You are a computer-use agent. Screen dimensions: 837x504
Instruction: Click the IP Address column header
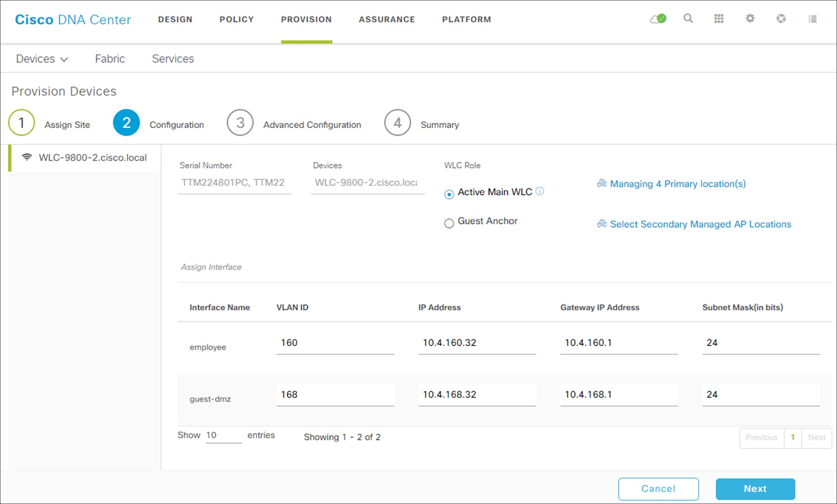pos(439,308)
